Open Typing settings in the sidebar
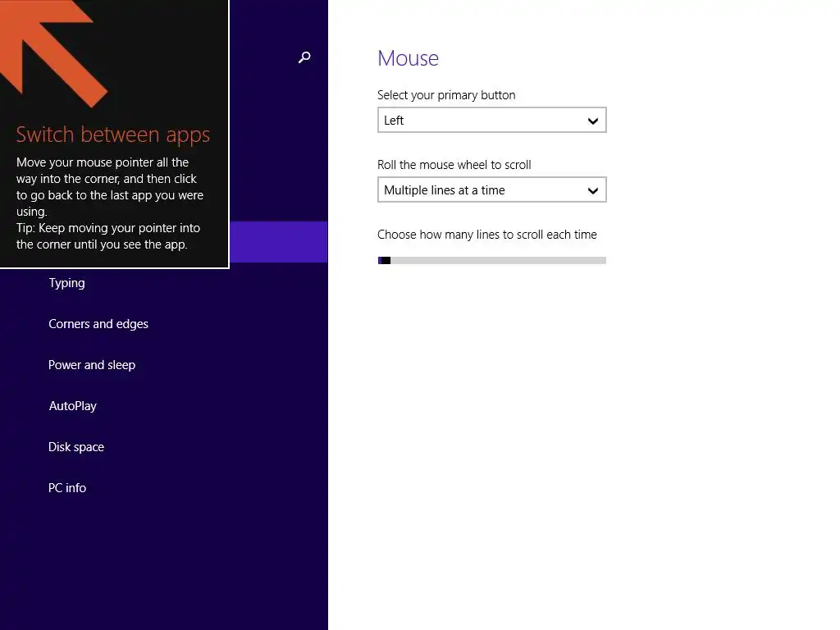The width and height of the screenshot is (840, 630). pos(66,283)
